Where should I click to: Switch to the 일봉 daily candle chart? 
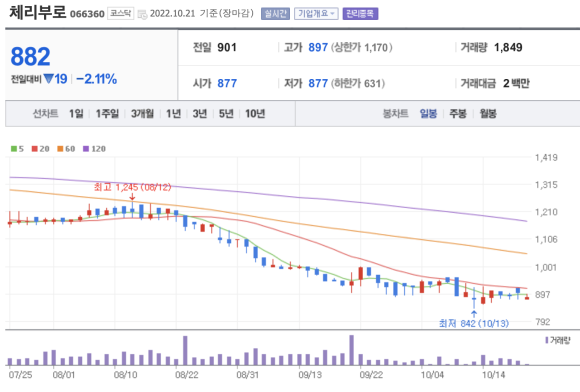click(428, 114)
